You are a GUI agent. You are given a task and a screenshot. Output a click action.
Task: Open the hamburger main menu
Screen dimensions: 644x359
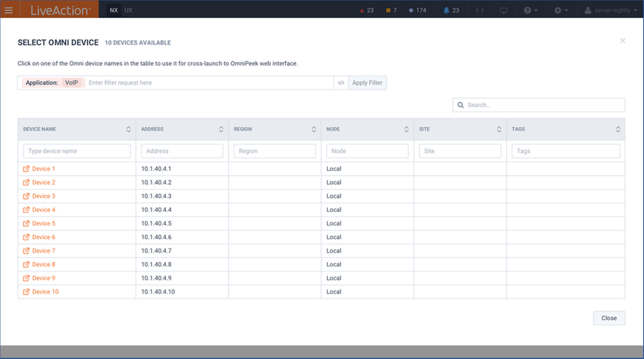(9, 10)
